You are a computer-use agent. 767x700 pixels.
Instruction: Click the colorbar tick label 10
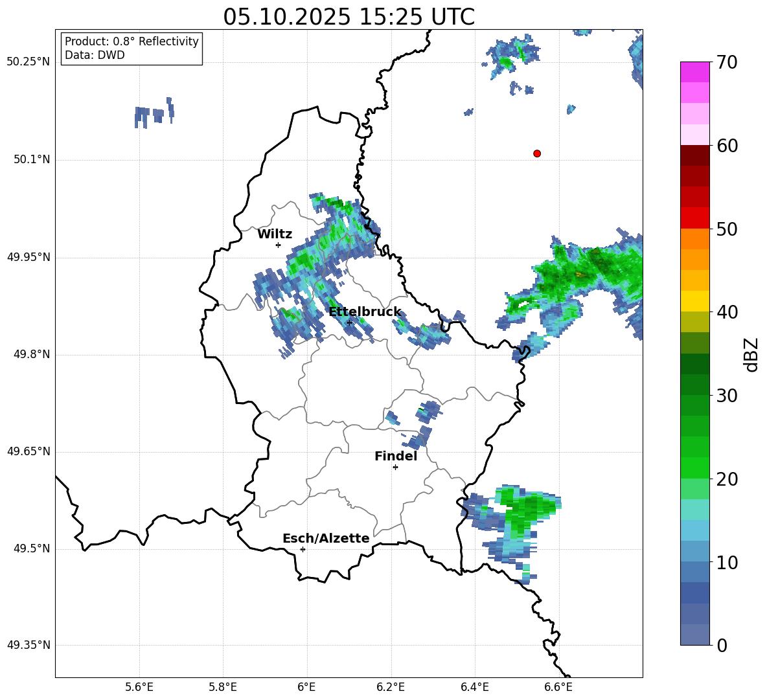click(x=727, y=563)
